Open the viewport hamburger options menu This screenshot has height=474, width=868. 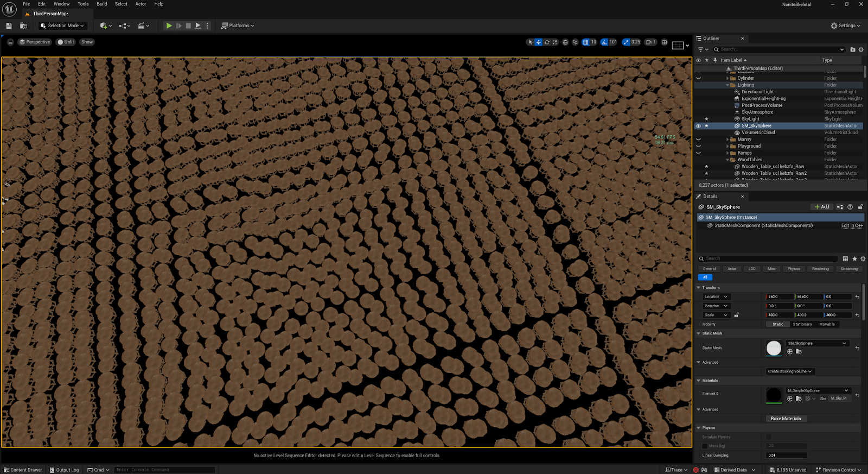[10, 42]
